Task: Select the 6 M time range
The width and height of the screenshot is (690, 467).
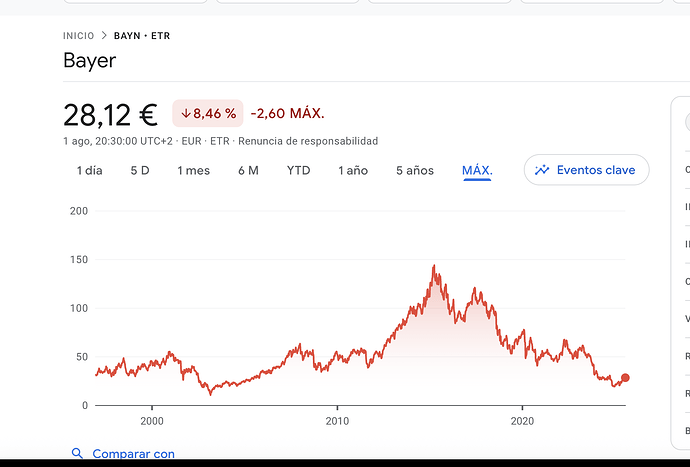Action: tap(248, 170)
